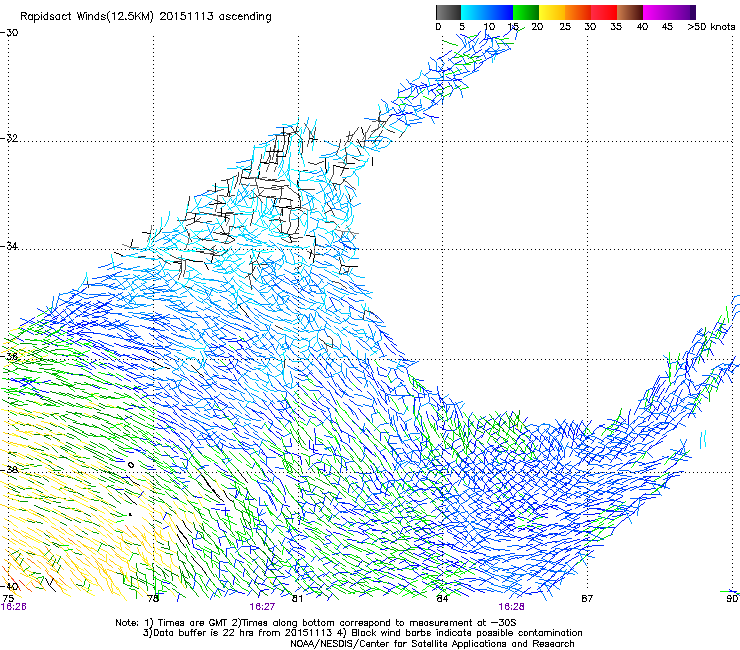Click the '78' longitude axis label
740x650 pixels.
[x=153, y=599]
